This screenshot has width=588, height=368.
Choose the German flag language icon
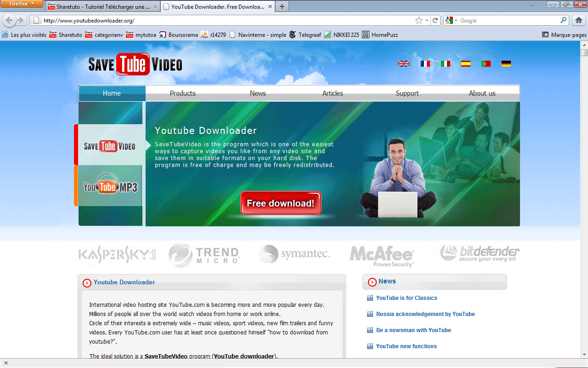tap(506, 64)
